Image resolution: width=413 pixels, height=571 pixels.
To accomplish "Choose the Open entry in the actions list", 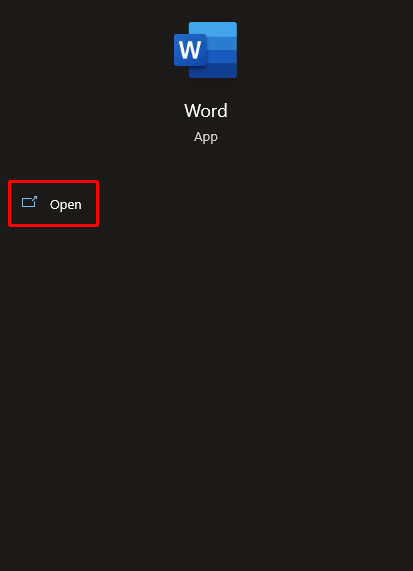I will tap(54, 204).
